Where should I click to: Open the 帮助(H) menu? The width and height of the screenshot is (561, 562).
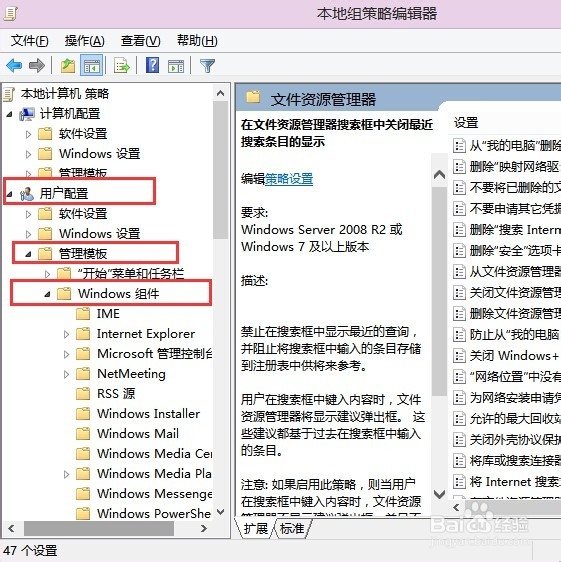(197, 41)
